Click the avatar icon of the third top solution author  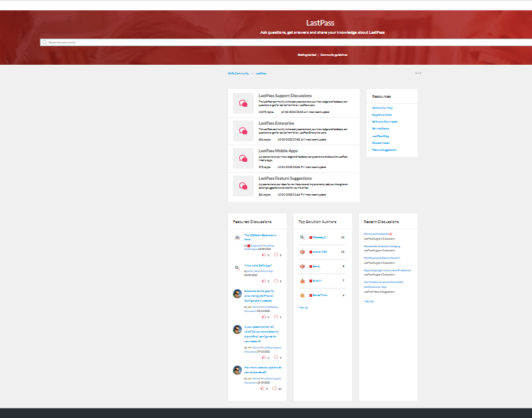(303, 267)
